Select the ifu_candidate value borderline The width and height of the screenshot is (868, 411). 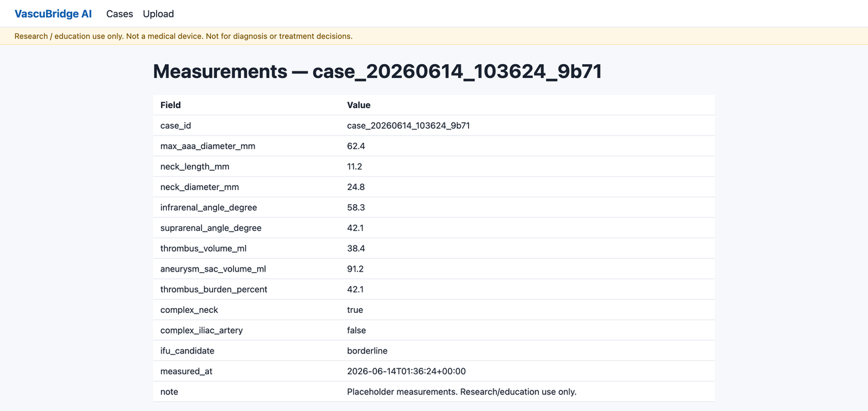367,351
